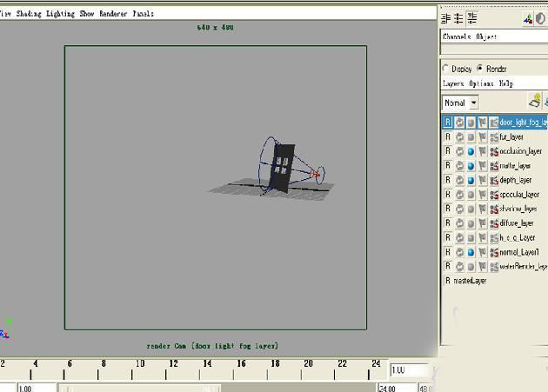
Task: Select the Display radio button
Action: (447, 69)
